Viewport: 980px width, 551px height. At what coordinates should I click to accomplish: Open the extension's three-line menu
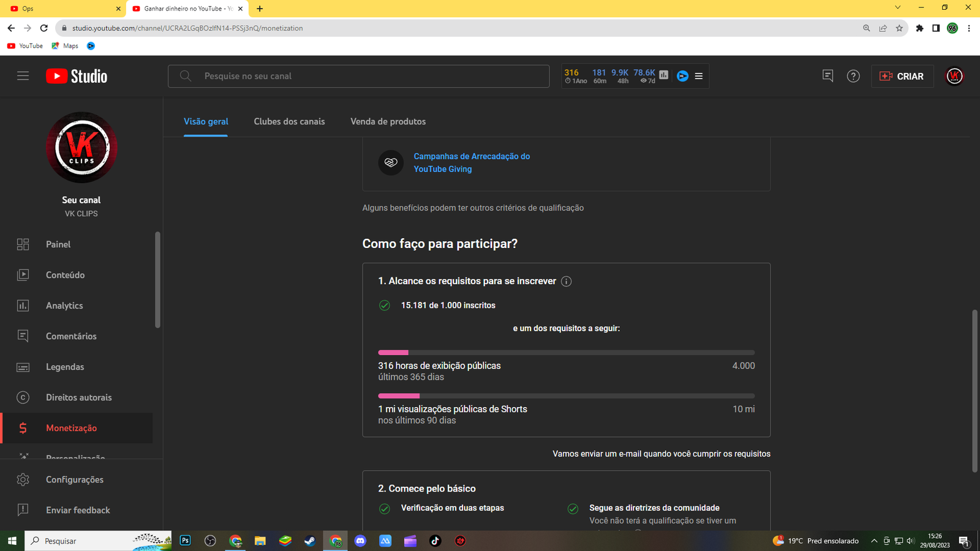click(x=698, y=76)
